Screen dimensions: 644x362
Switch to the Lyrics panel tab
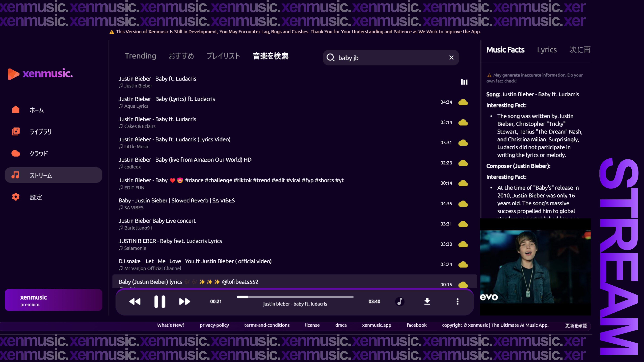(547, 50)
